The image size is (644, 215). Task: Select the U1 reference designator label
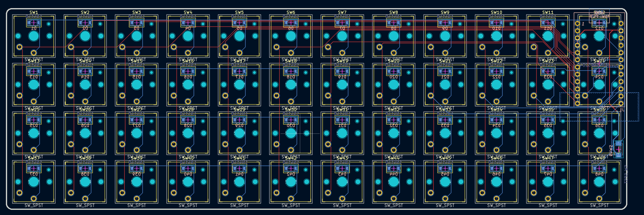coord(622,110)
